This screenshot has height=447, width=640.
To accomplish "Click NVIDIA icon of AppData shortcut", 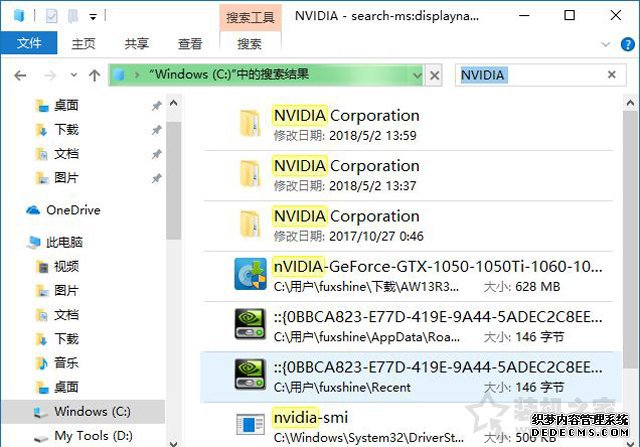I will pos(250,324).
